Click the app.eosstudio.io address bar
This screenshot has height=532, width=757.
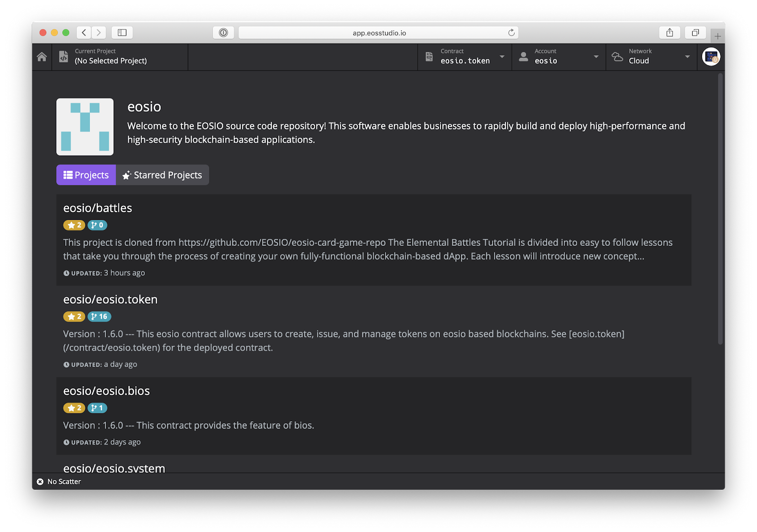(x=378, y=33)
